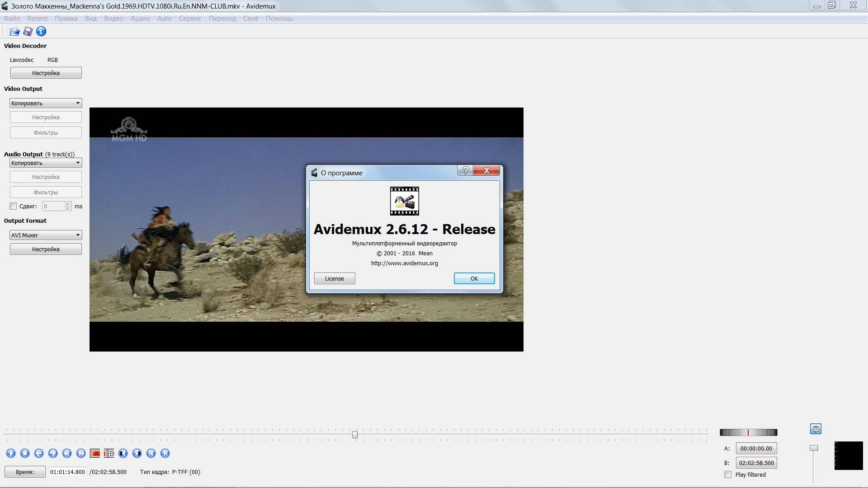The width and height of the screenshot is (868, 488).
Task: Show file information via blue info icon
Action: tap(41, 31)
